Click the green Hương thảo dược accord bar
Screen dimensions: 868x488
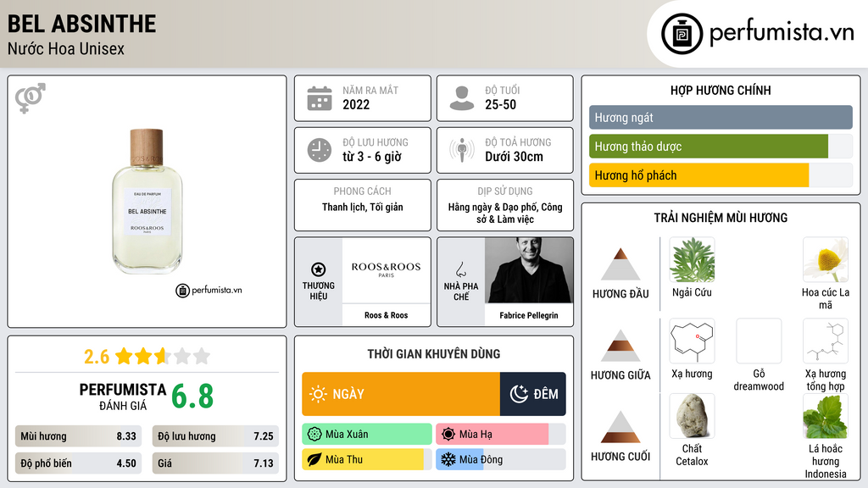click(709, 146)
